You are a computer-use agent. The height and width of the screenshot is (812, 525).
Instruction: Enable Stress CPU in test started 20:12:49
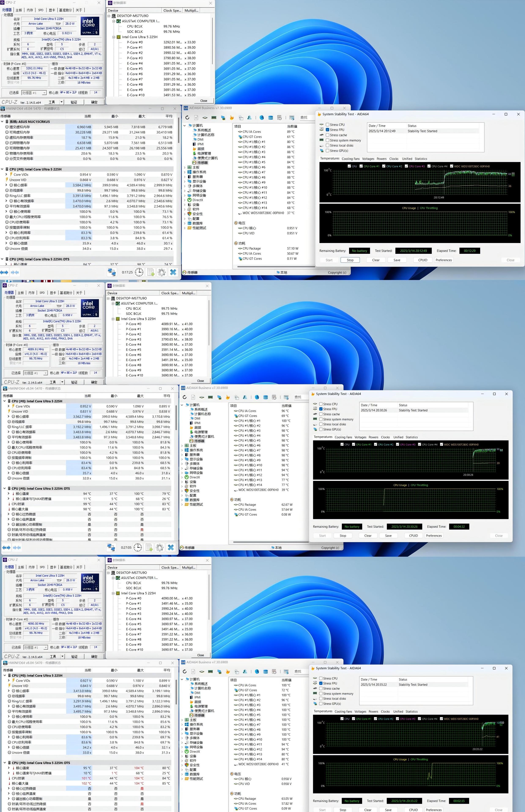[328, 125]
